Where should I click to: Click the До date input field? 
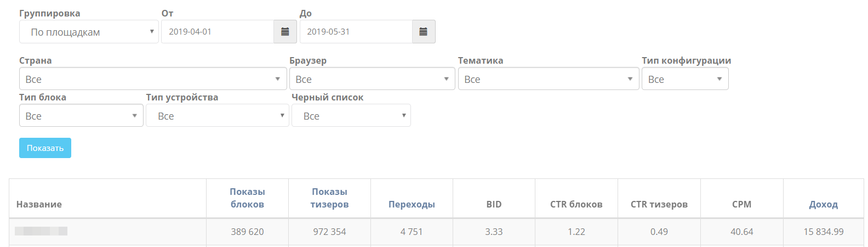coord(356,32)
